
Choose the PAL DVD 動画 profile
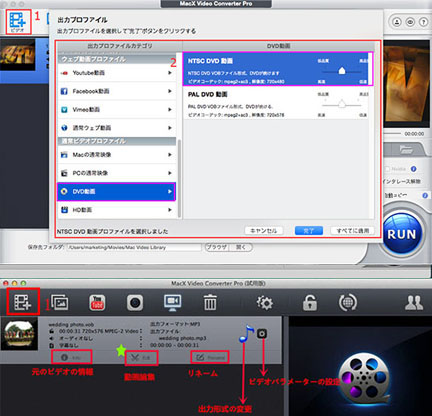(276, 103)
